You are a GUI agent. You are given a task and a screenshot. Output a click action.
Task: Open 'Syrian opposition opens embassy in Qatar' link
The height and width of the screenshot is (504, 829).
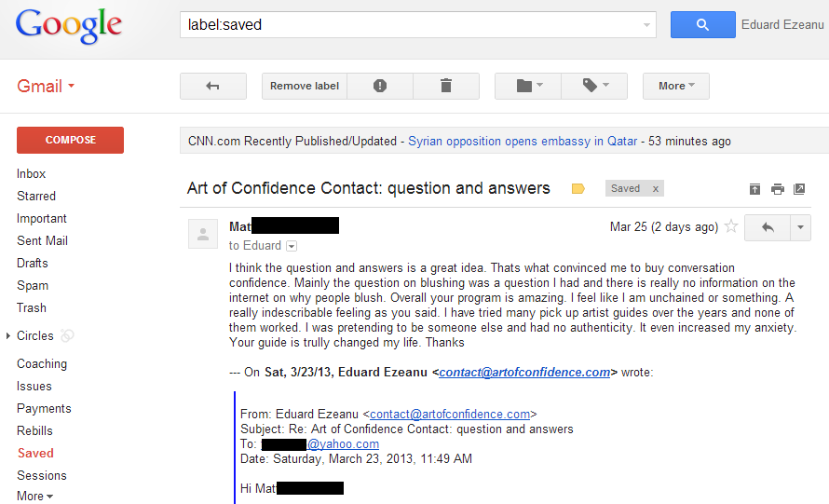coord(523,142)
